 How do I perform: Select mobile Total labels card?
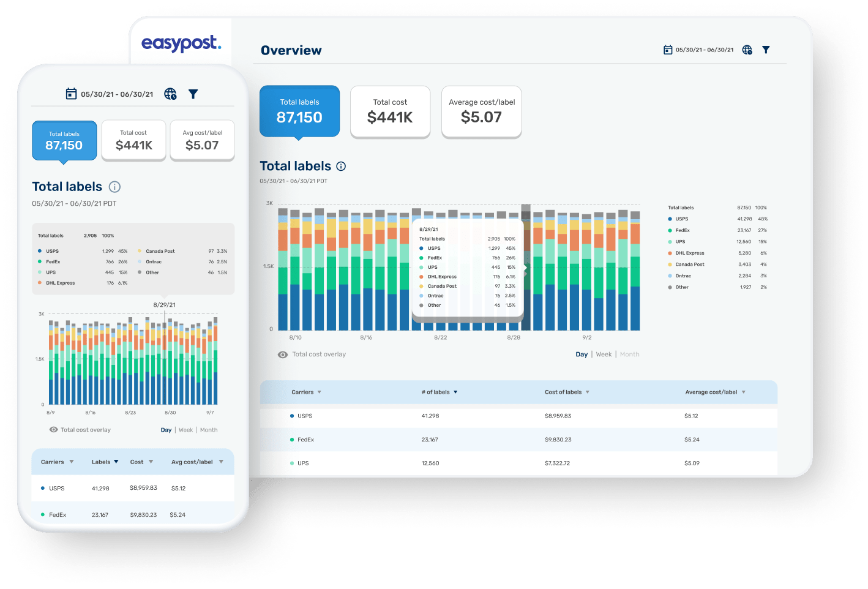coord(64,140)
